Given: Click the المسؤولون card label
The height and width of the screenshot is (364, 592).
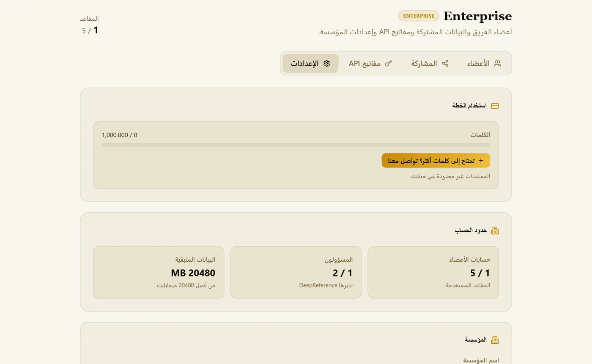Looking at the screenshot, I should [339, 260].
